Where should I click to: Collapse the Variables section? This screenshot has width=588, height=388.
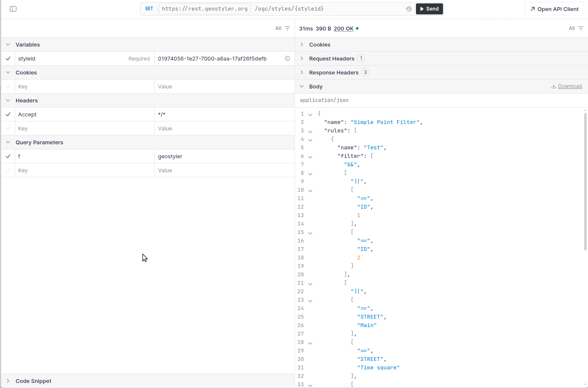[8, 44]
